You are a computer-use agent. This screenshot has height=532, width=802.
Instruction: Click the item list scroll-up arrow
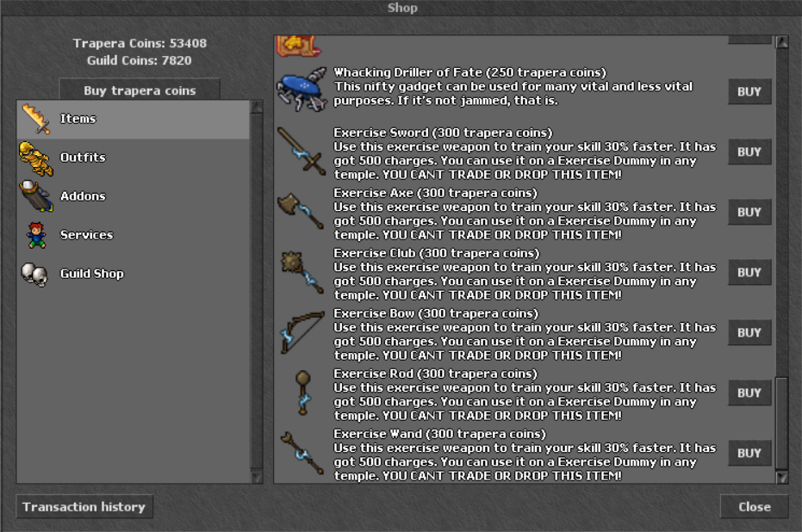pos(781,42)
